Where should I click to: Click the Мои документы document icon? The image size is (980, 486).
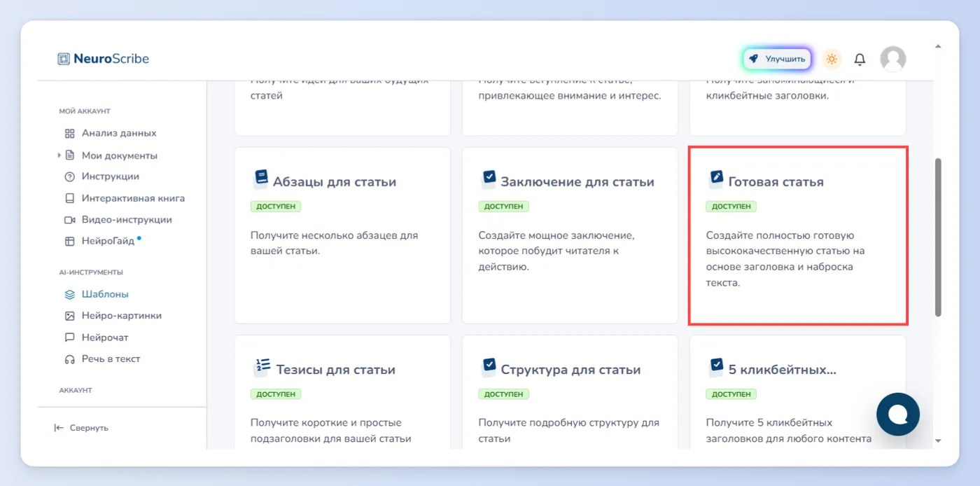tap(69, 155)
